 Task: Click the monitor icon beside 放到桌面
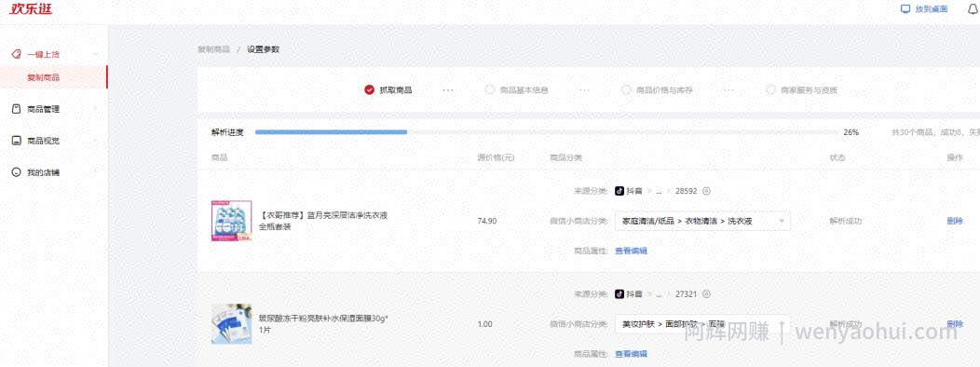tap(905, 8)
